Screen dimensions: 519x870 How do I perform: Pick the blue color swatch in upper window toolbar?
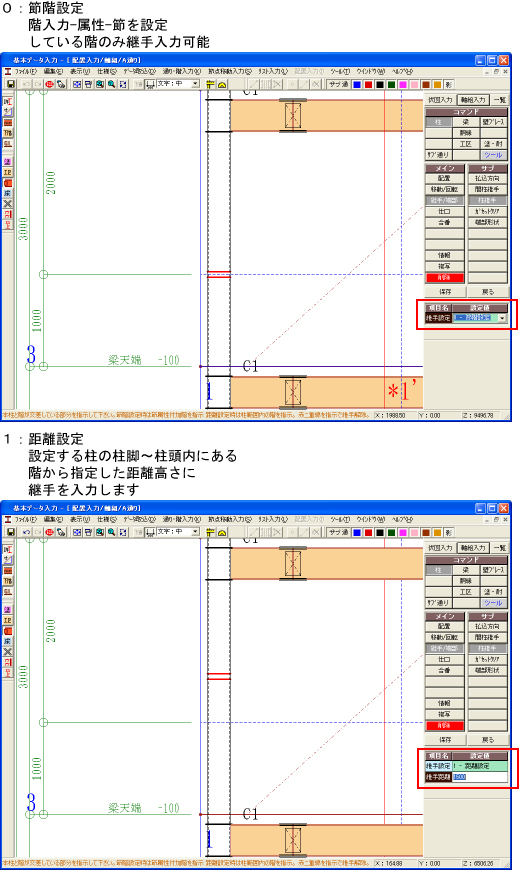tap(356, 84)
